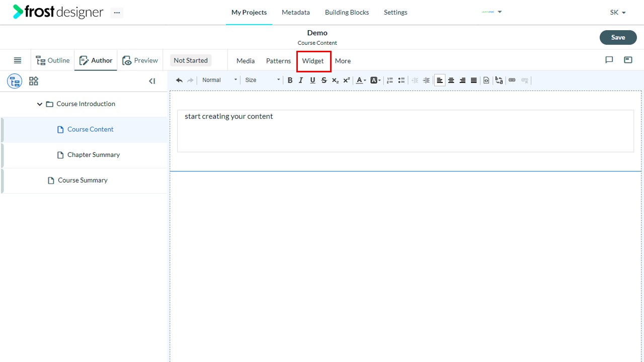Open the organization logo dropdown

pyautogui.click(x=492, y=12)
